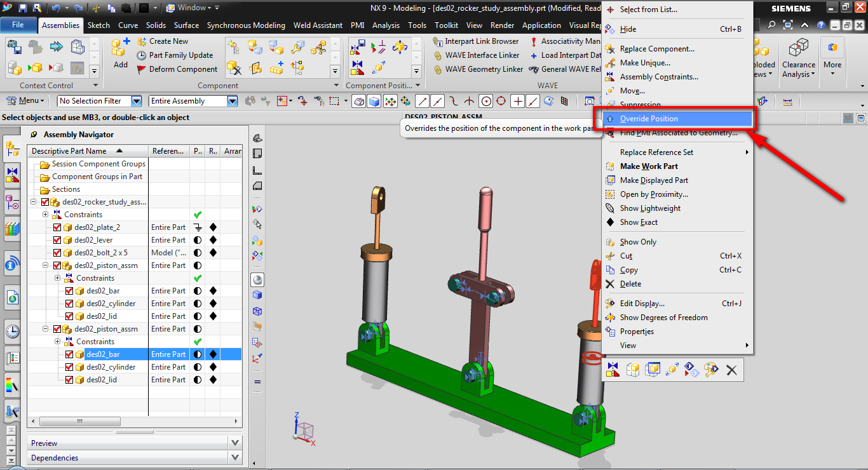Click the search magnifier icon near help

(771, 25)
